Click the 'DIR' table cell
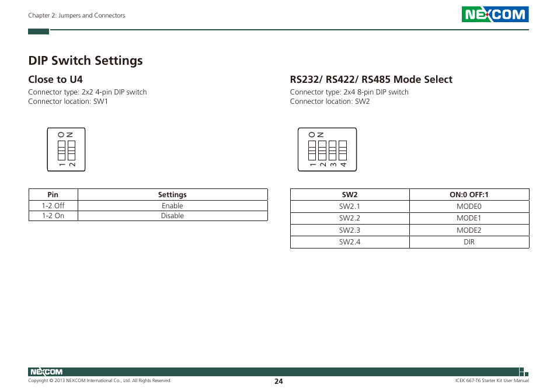Image resolution: width=557 pixels, height=392 pixels. (469, 242)
